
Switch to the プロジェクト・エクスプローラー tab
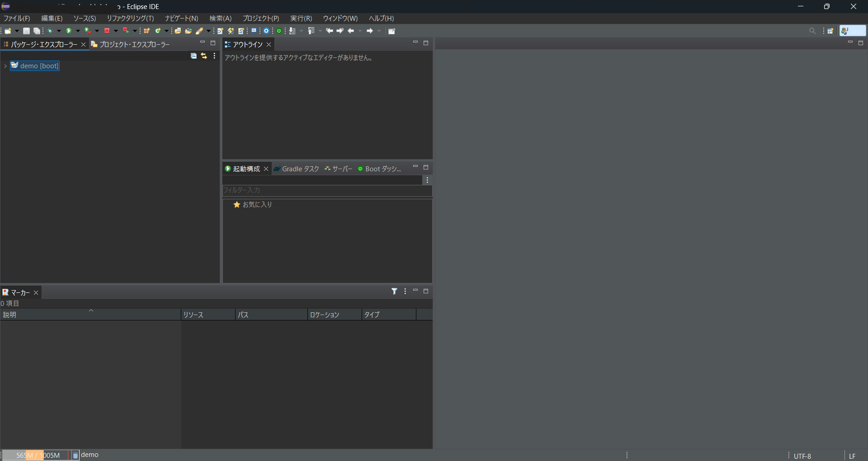click(x=131, y=44)
